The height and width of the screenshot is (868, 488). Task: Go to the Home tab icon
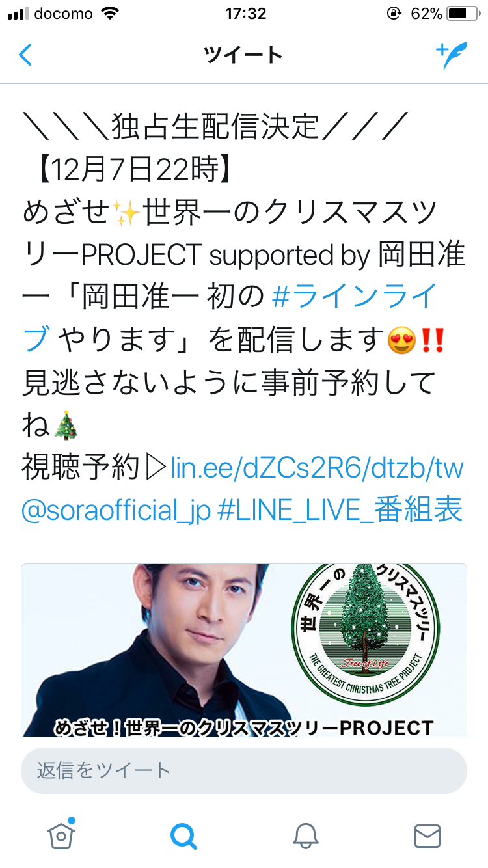[61, 834]
